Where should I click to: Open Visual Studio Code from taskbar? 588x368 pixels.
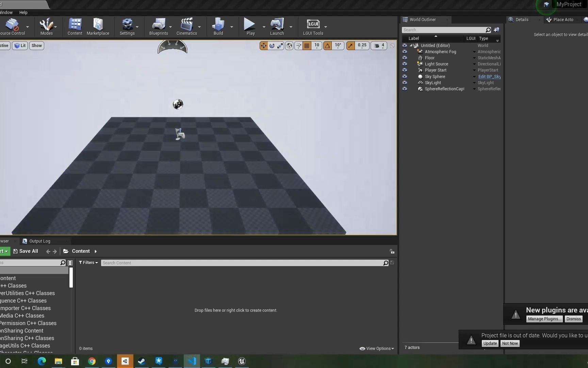pyautogui.click(x=192, y=361)
